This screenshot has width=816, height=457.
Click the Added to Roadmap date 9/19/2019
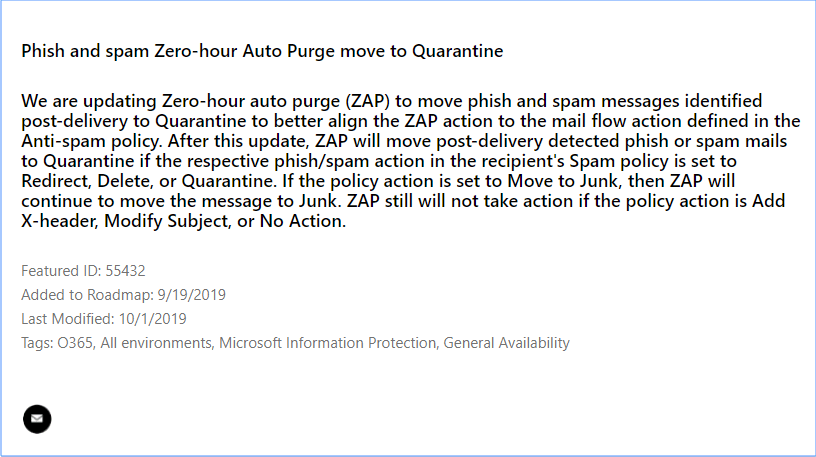[192, 295]
